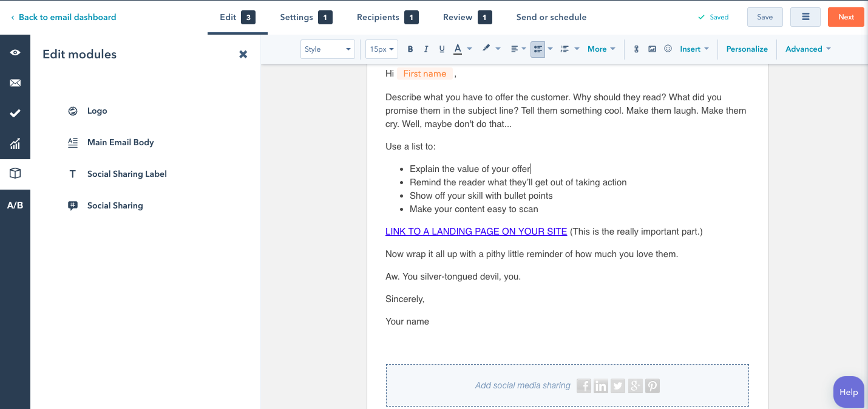Screen dimensions: 868x409
Task: Click the Help button
Action: point(849,392)
